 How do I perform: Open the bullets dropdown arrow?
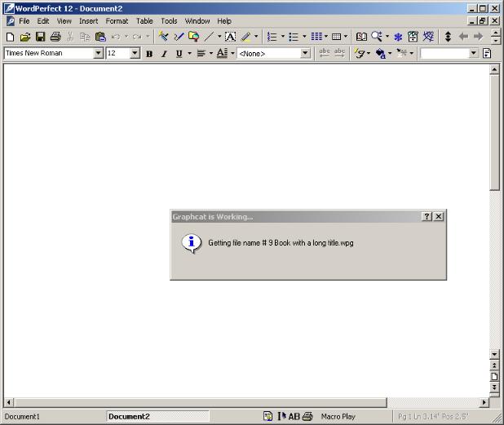pos(304,37)
